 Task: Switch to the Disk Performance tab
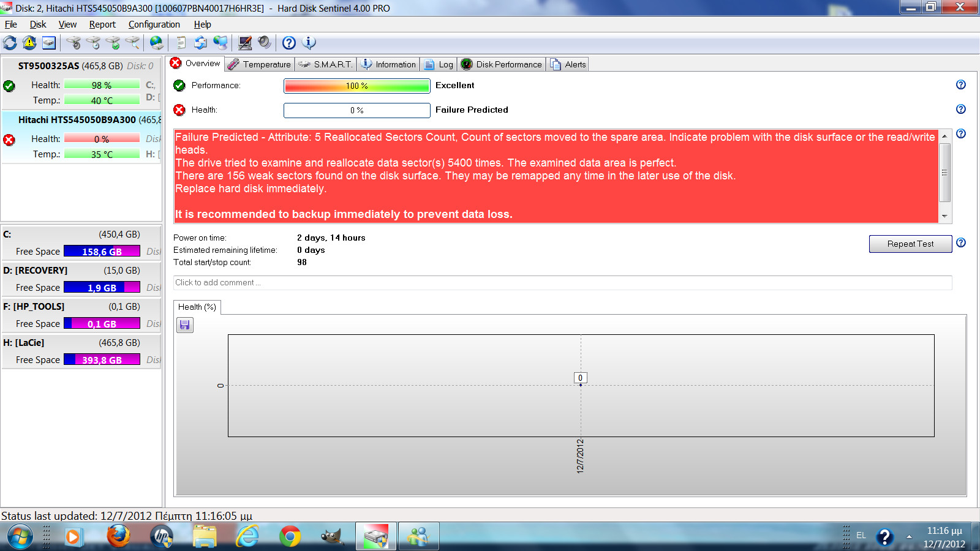(x=502, y=64)
